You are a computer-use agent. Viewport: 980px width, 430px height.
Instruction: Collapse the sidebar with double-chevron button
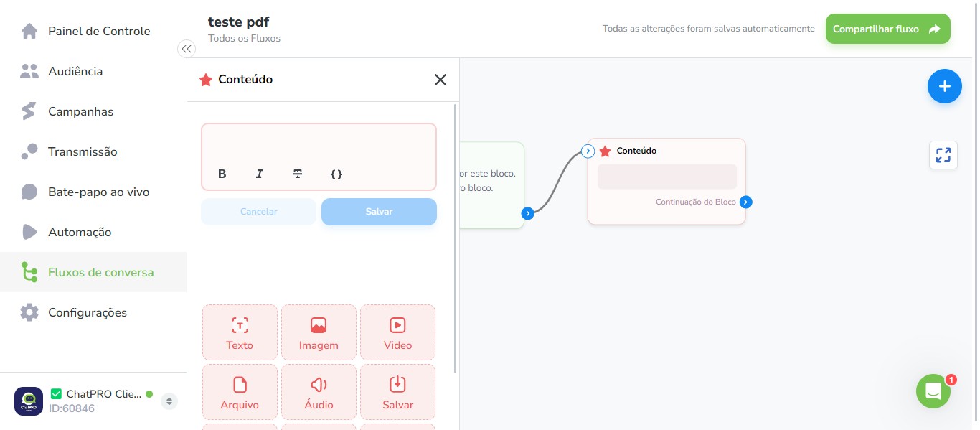coord(187,49)
